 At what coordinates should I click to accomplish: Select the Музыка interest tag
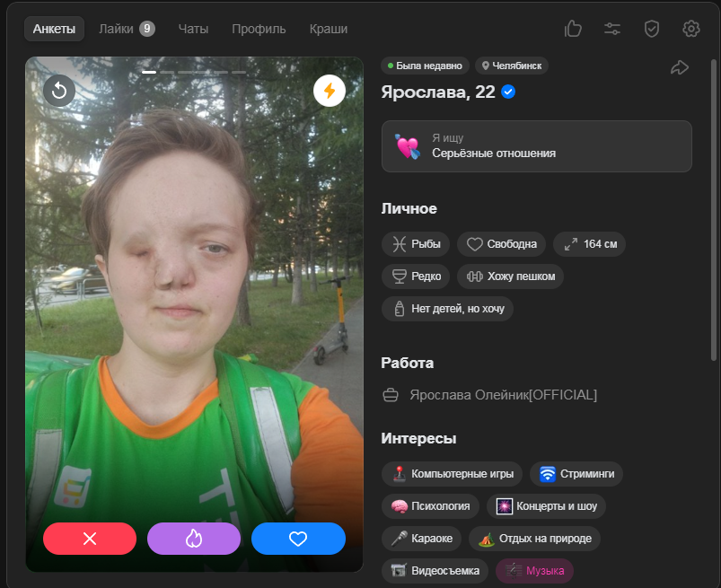tap(534, 570)
